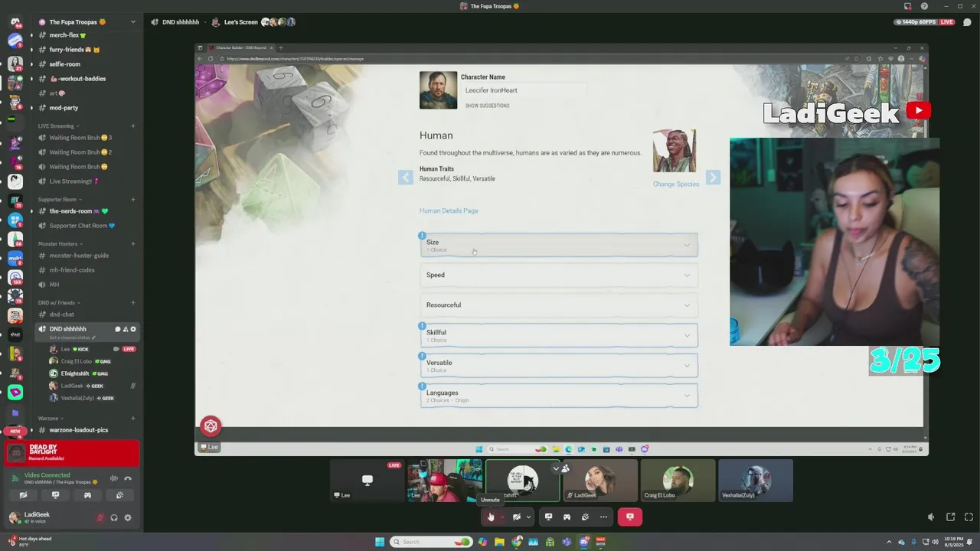This screenshot has height=551, width=980.
Task: Create invite for DND shhhhhh channel
Action: (126, 329)
